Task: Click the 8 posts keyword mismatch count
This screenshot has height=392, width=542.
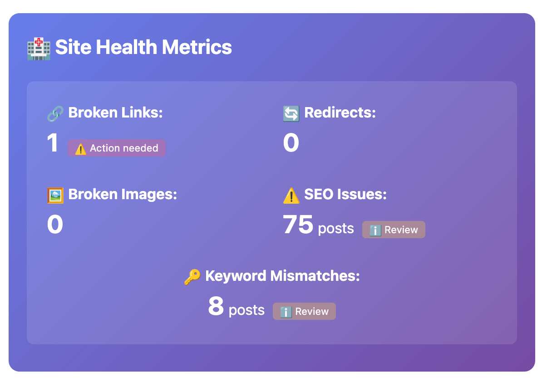Action: pos(236,307)
